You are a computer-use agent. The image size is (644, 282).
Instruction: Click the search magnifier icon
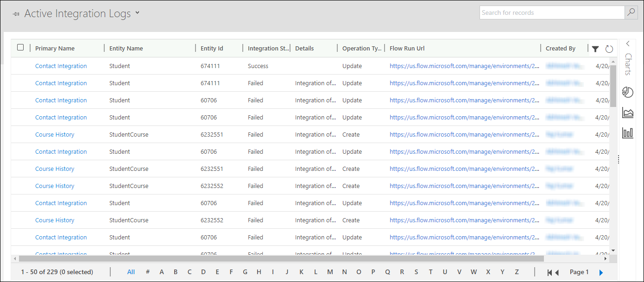pos(631,13)
